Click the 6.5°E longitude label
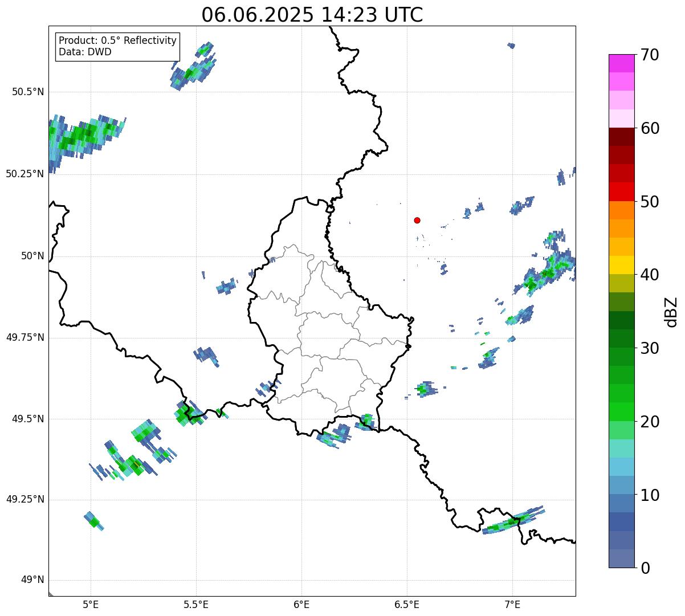Screen dimensions: 685x616 tap(407, 605)
